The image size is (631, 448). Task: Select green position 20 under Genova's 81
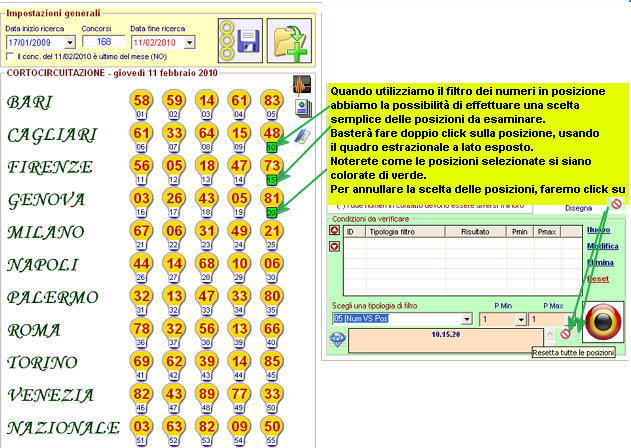[271, 212]
